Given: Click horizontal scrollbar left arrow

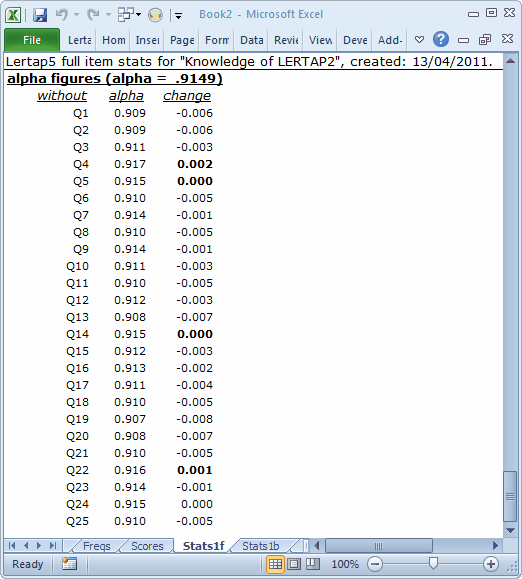Looking at the screenshot, I should [317, 545].
